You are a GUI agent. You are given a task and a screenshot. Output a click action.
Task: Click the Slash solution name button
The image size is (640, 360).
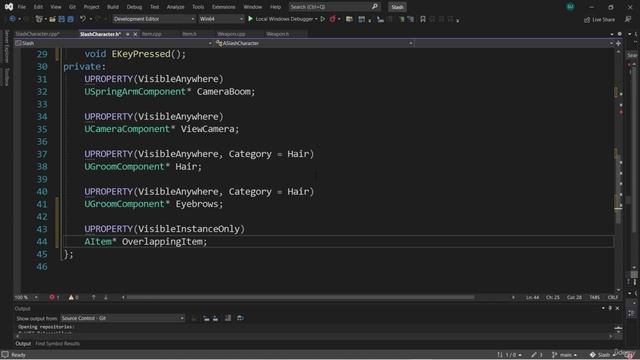point(398,7)
